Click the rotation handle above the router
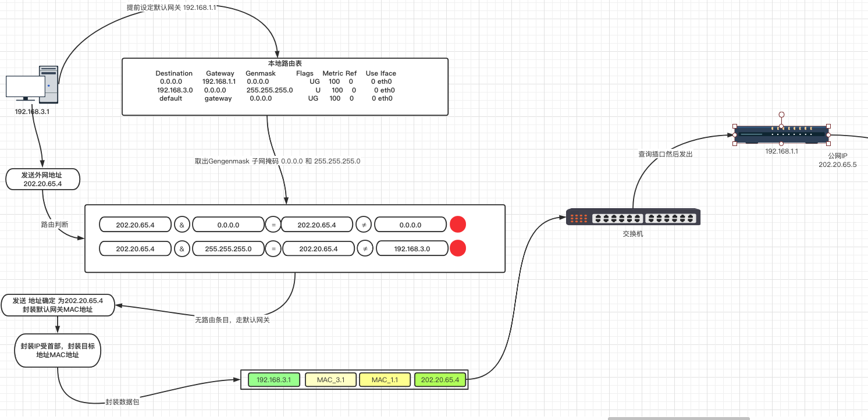This screenshot has height=420, width=868. 781,115
